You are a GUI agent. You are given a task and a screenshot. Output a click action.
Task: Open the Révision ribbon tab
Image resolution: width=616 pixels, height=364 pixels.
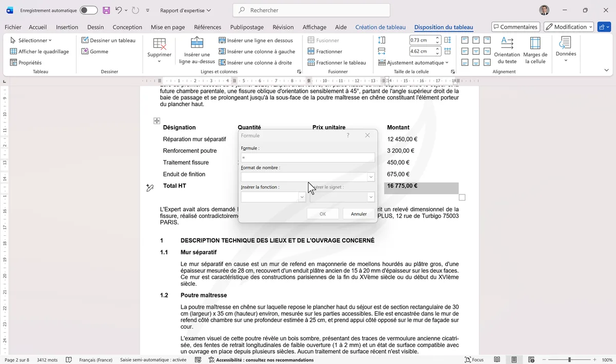[283, 27]
